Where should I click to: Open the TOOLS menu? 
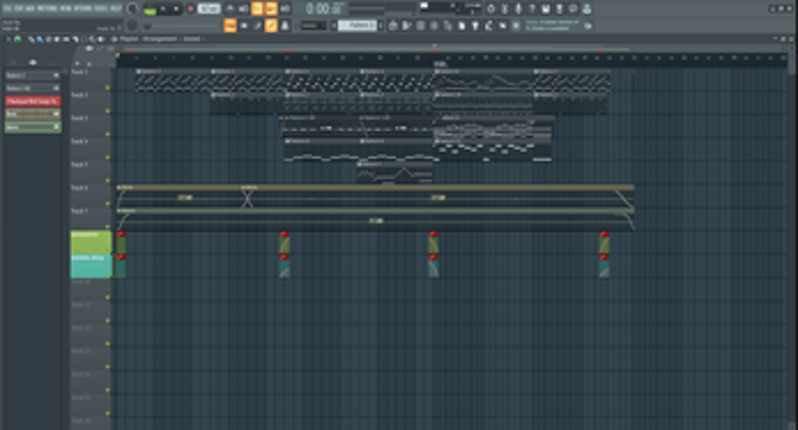(x=101, y=9)
